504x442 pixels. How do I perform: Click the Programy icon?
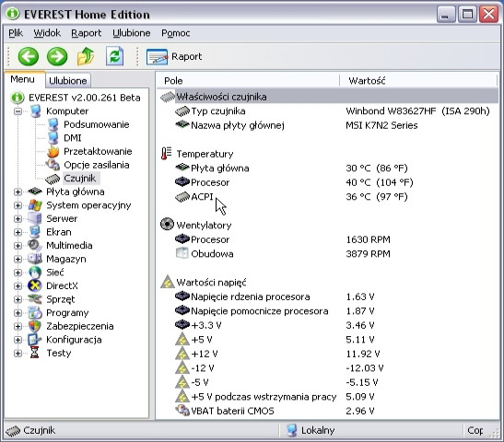(x=35, y=312)
